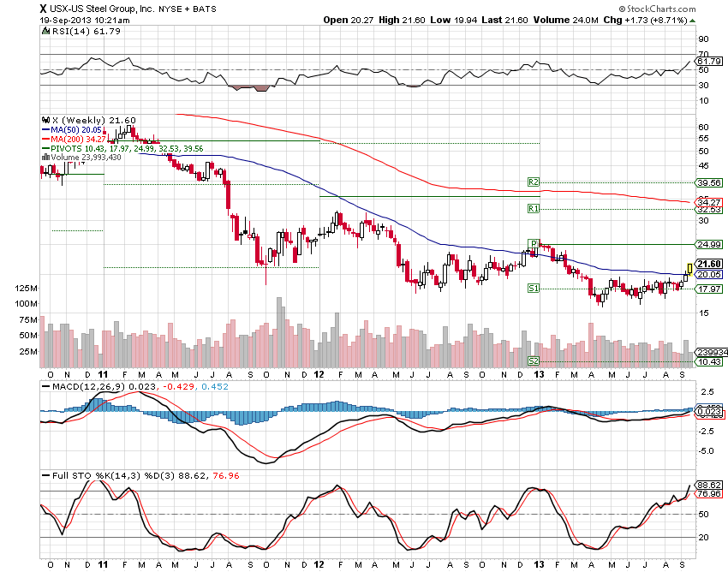Viewport: 728px width, 572px height.
Task: Click the 20 level on the stochastic axis
Action: pyautogui.click(x=703, y=537)
